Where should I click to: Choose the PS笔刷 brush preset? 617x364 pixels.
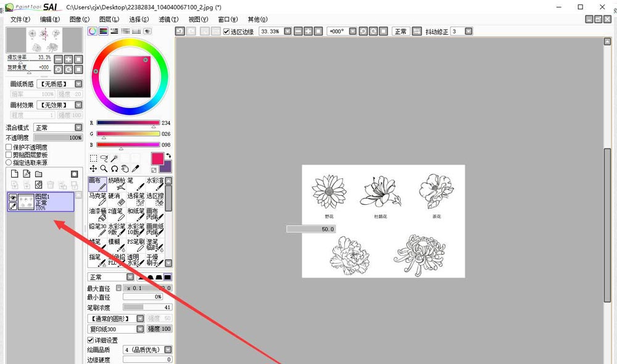point(136,246)
